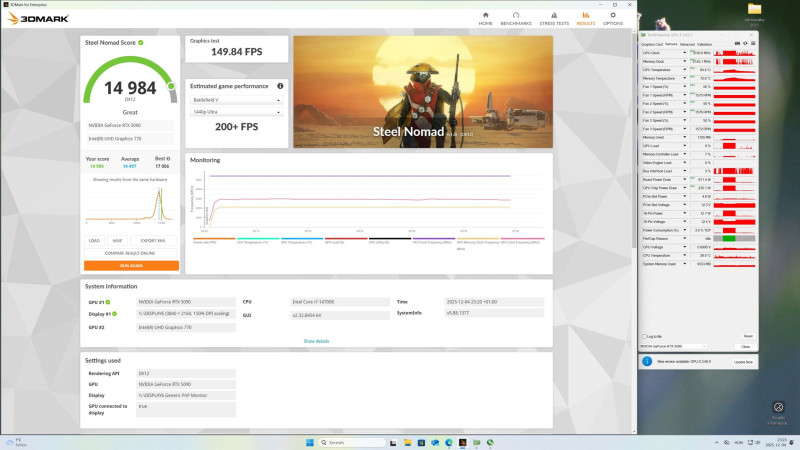800x450 pixels.
Task: Open Task View on the taskbar
Action: [393, 442]
